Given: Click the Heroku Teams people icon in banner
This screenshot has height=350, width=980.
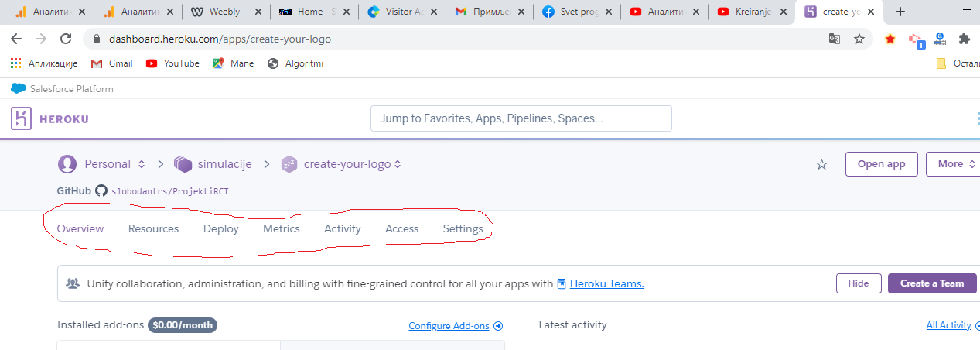Looking at the screenshot, I should click(x=72, y=283).
